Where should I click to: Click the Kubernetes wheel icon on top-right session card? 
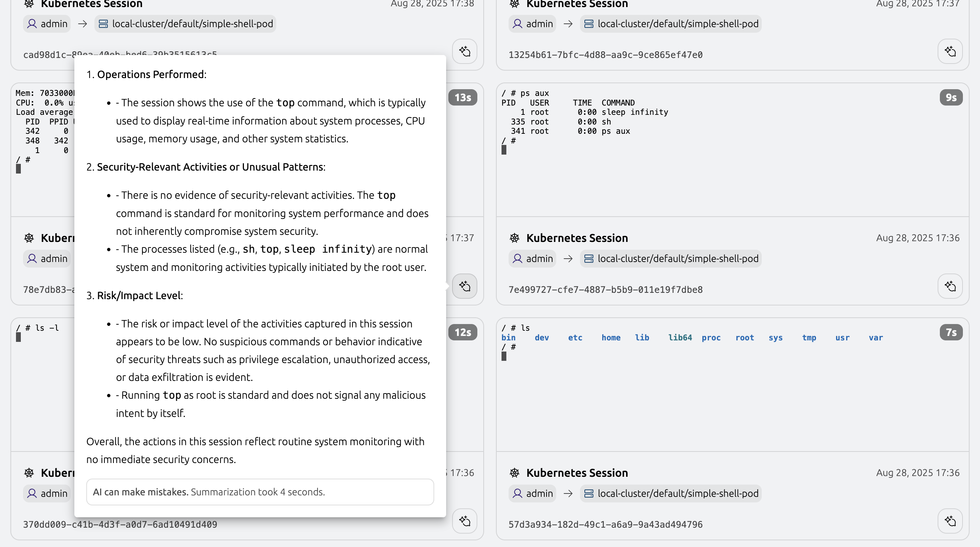(x=515, y=4)
